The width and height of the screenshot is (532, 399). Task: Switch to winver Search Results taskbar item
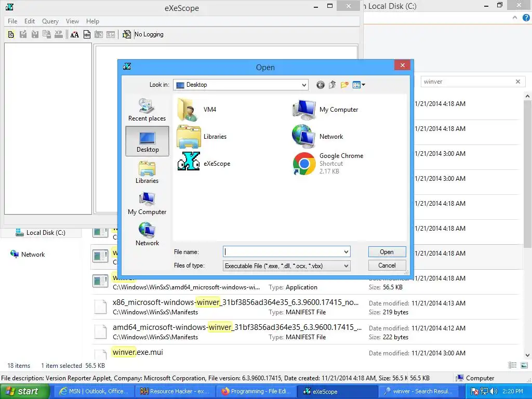coord(418,391)
